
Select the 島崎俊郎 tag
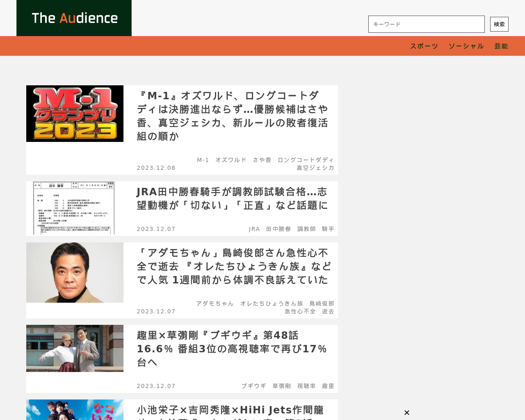322,304
